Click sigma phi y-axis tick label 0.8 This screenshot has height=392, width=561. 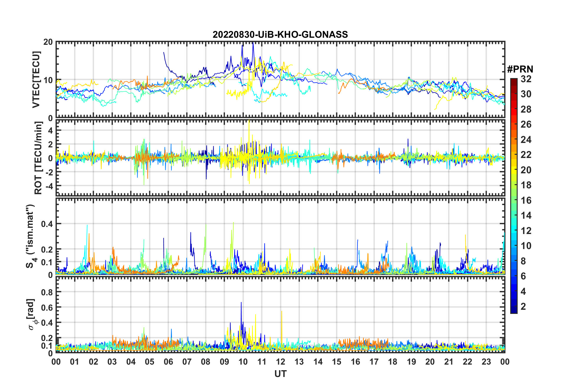(47, 292)
